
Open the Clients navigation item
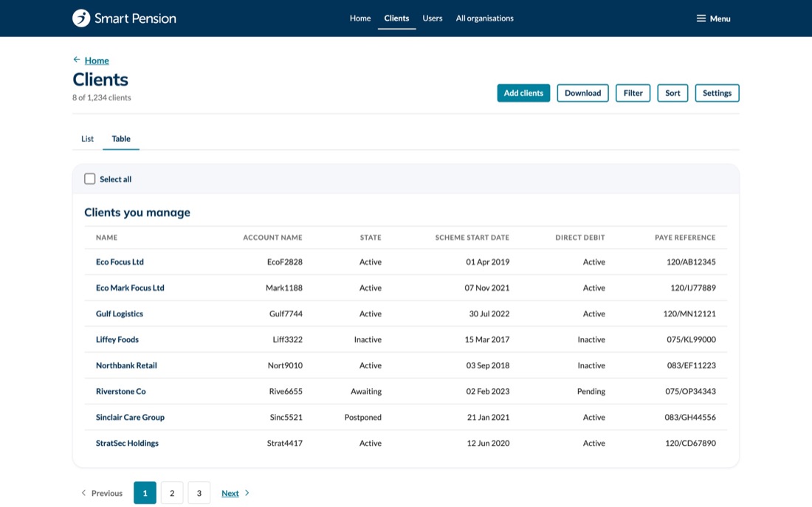pos(396,18)
